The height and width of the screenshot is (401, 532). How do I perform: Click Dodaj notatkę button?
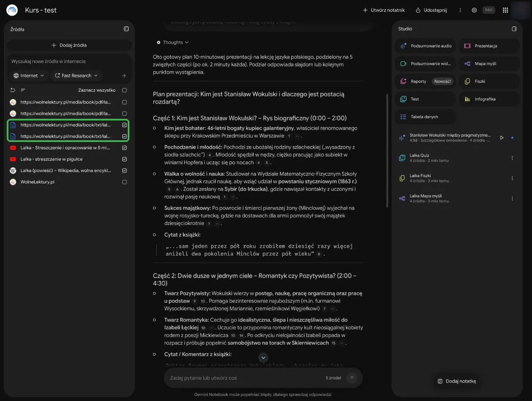click(457, 381)
